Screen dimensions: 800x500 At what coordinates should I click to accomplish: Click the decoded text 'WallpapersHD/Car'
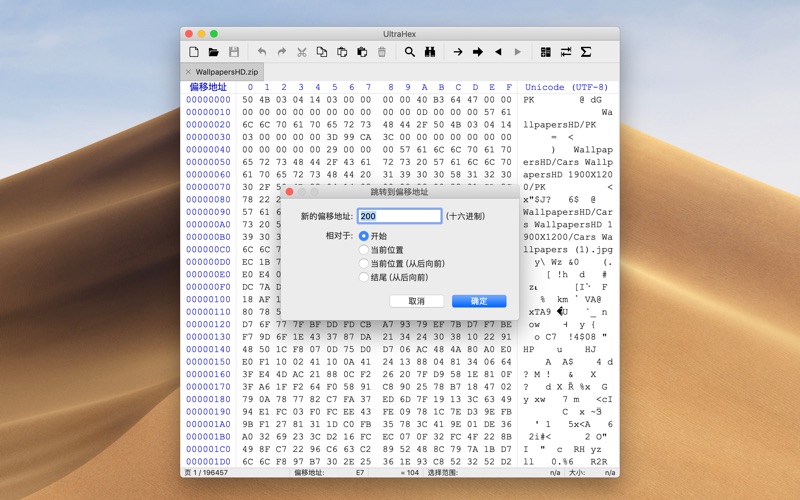pyautogui.click(x=568, y=212)
